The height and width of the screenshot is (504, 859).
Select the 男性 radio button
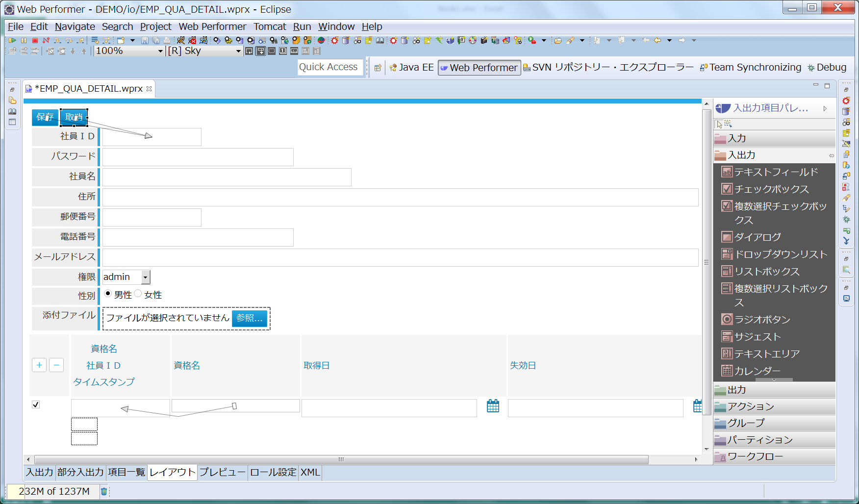108,294
